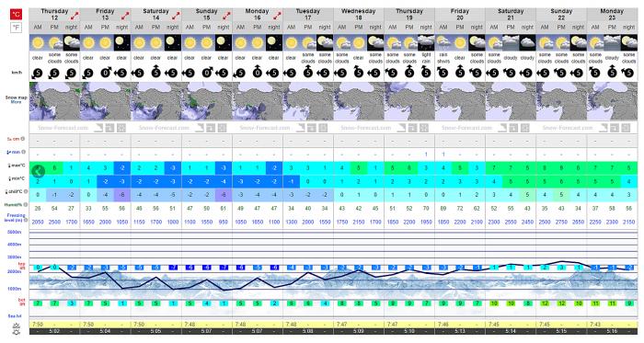
Task: Open the info icon beside rain mm row
Action: click(23, 152)
